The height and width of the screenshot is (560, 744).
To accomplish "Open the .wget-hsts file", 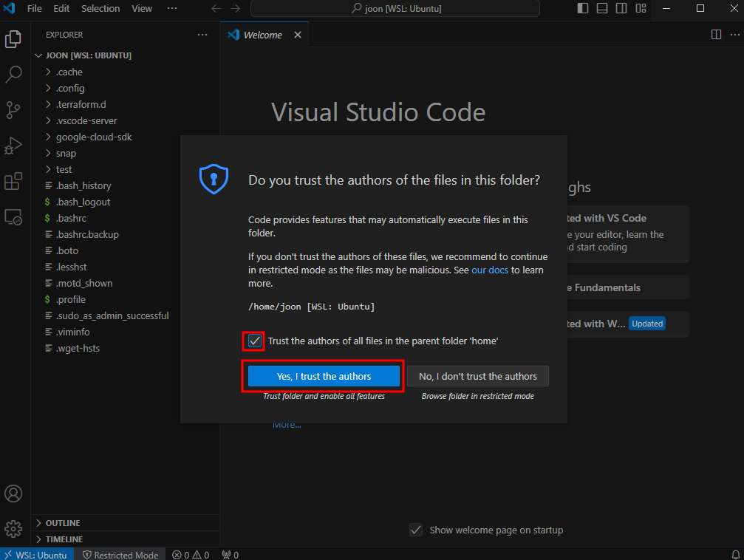I will tap(126, 349).
